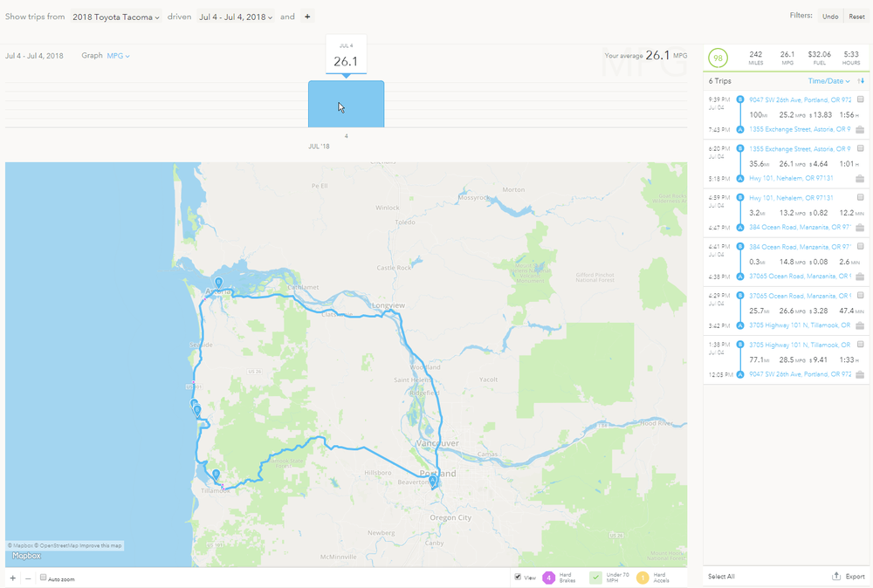Uncheck the View checkbox
Viewport: 873px width, 588px height.
[x=519, y=578]
